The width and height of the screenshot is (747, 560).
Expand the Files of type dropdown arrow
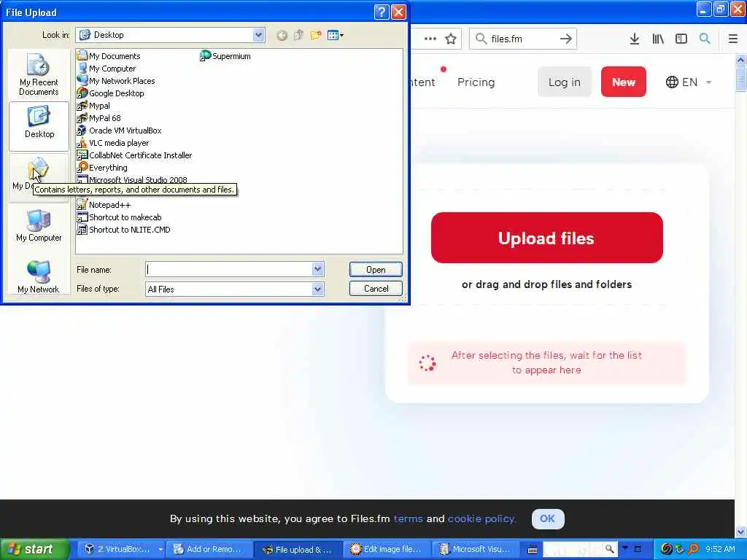pos(318,289)
